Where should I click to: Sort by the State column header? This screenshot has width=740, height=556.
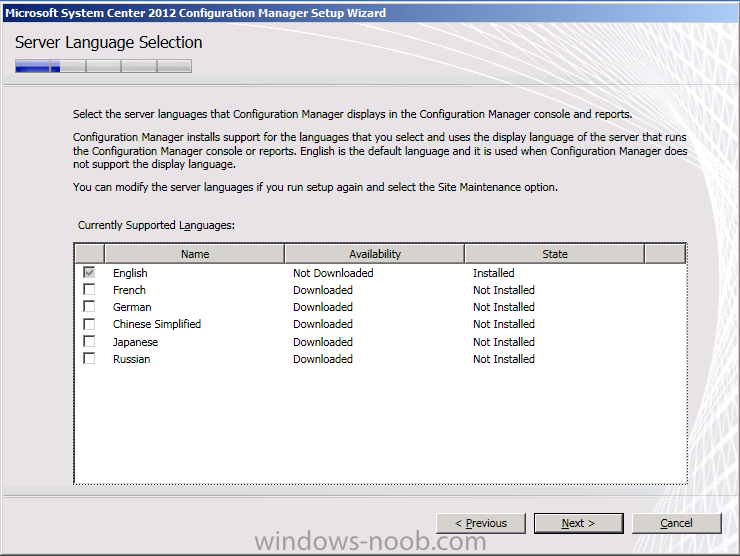(x=555, y=254)
